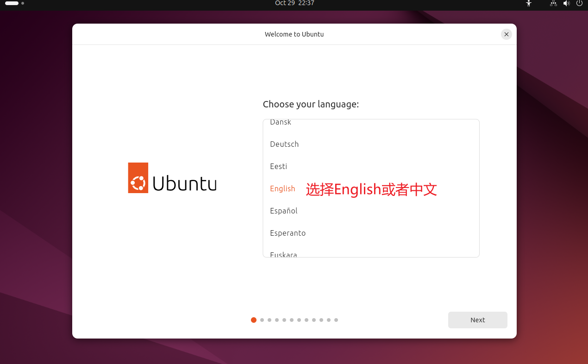This screenshot has width=588, height=364.
Task: Pick English from the language list
Action: tap(282, 188)
